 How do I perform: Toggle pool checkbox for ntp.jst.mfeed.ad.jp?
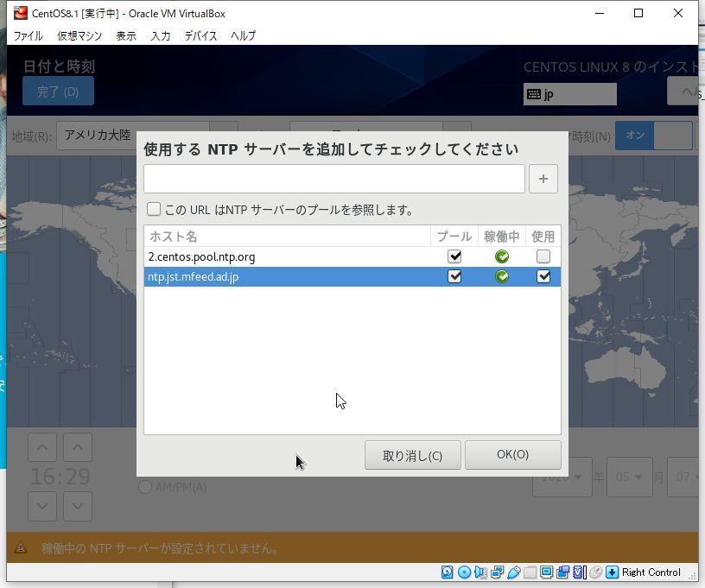[x=454, y=276]
